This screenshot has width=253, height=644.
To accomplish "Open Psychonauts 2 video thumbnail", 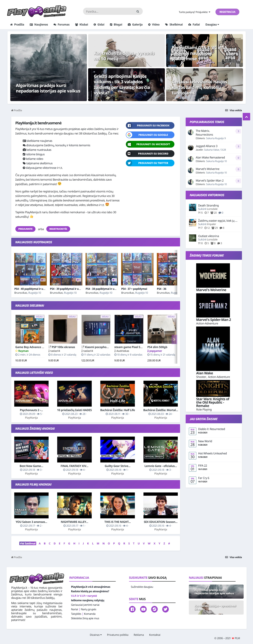I will pyautogui.click(x=31, y=393).
